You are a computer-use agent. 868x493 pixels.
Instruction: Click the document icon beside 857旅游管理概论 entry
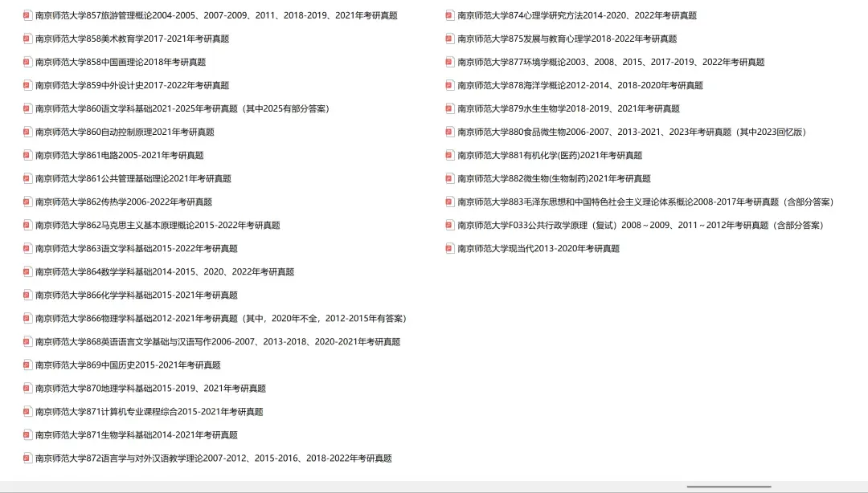27,14
